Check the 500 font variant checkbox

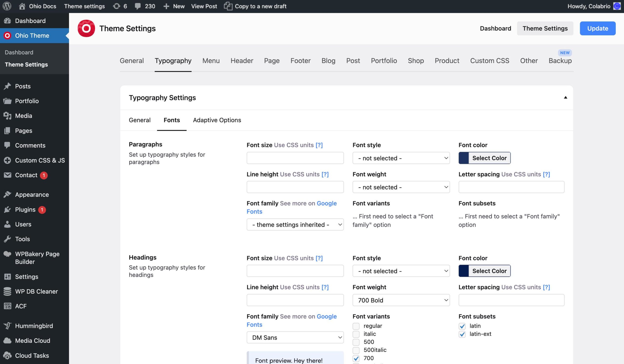point(356,342)
